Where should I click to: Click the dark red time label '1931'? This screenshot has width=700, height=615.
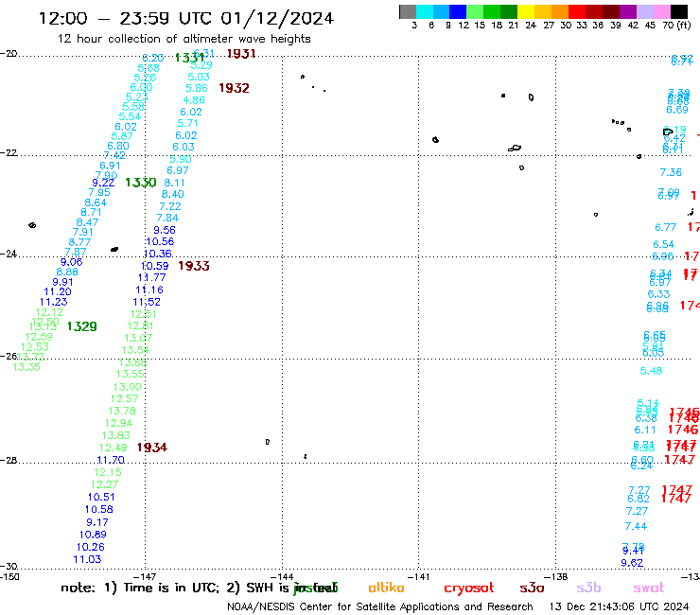click(x=241, y=54)
